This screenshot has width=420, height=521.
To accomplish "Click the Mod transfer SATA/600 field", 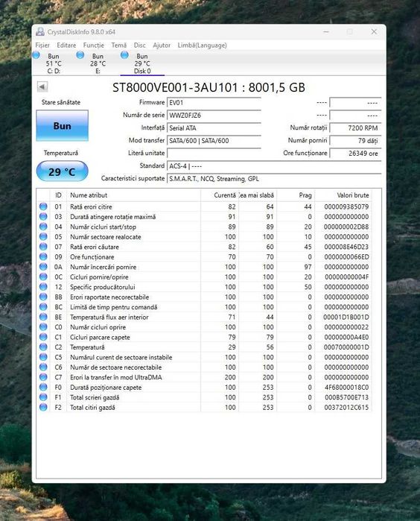I will 214,141.
